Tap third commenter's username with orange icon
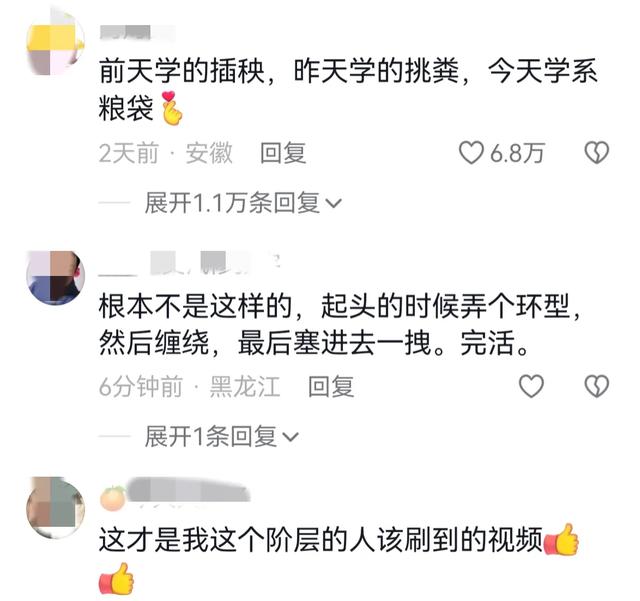The height and width of the screenshot is (601, 640). (x=175, y=494)
